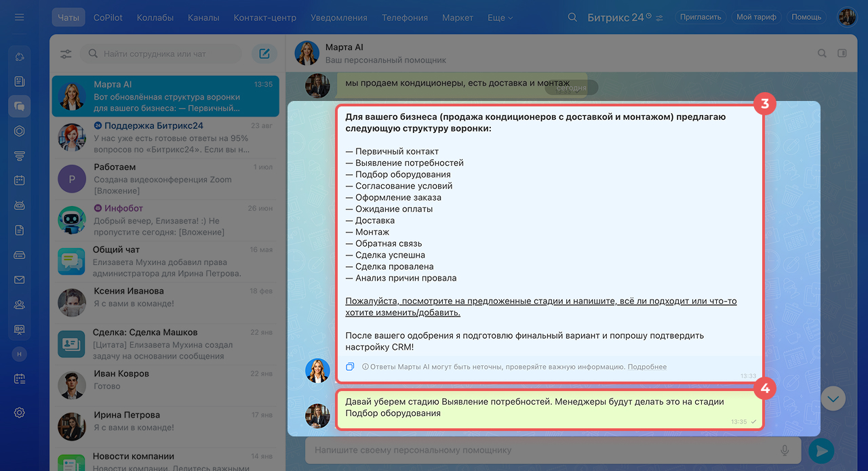This screenshot has width=868, height=471.
Task: Click the microphone voice input icon
Action: 785,450
